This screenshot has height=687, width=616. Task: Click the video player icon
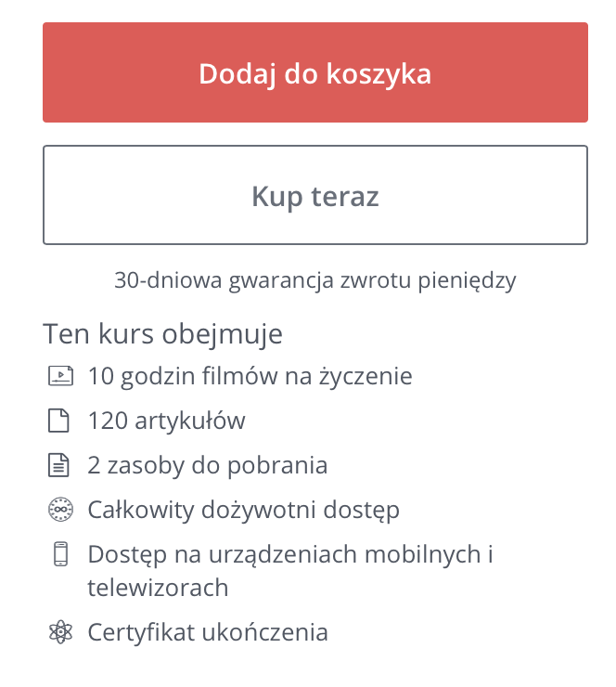click(59, 376)
